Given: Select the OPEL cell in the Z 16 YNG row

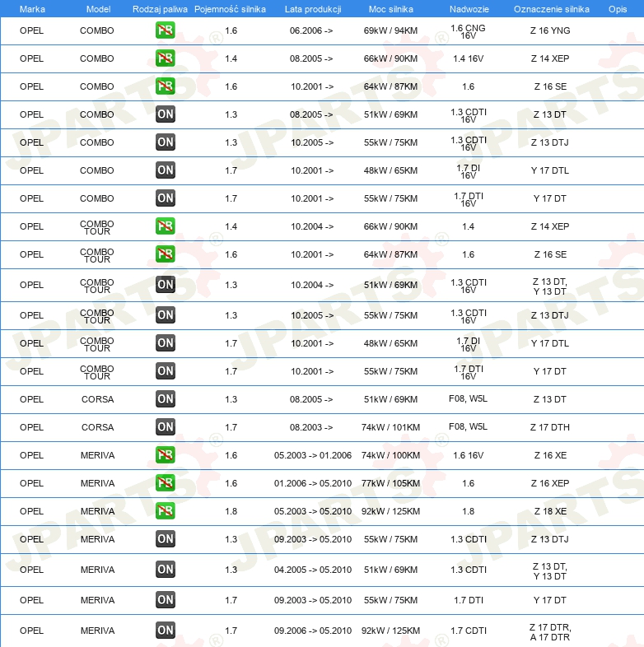Looking at the screenshot, I should [31, 30].
